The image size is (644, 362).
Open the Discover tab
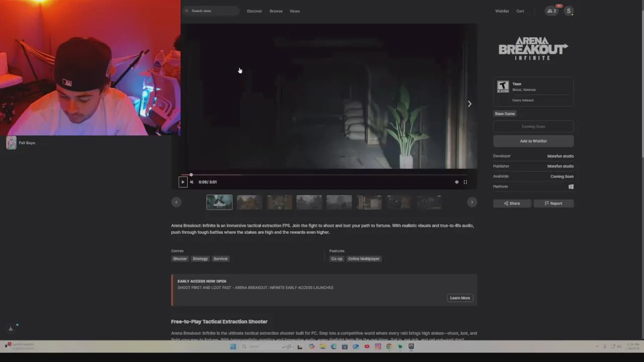255,11
